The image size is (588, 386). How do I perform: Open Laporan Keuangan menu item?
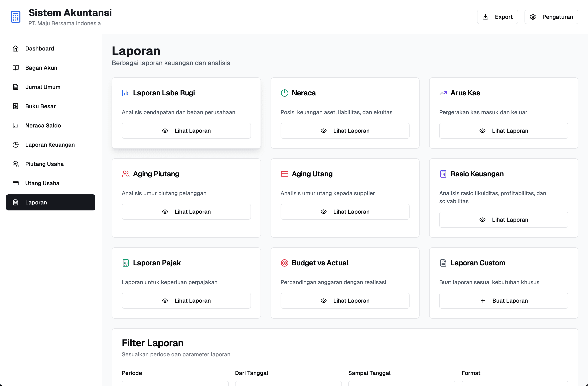(51, 145)
